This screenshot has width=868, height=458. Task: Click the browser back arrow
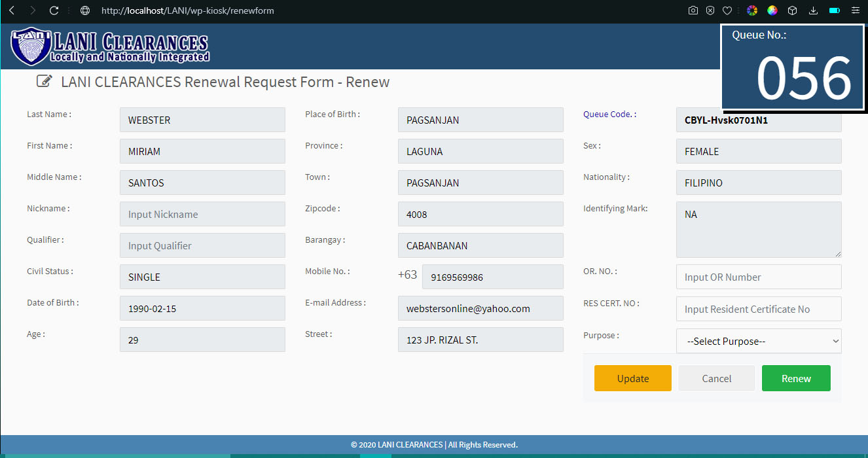tap(11, 10)
